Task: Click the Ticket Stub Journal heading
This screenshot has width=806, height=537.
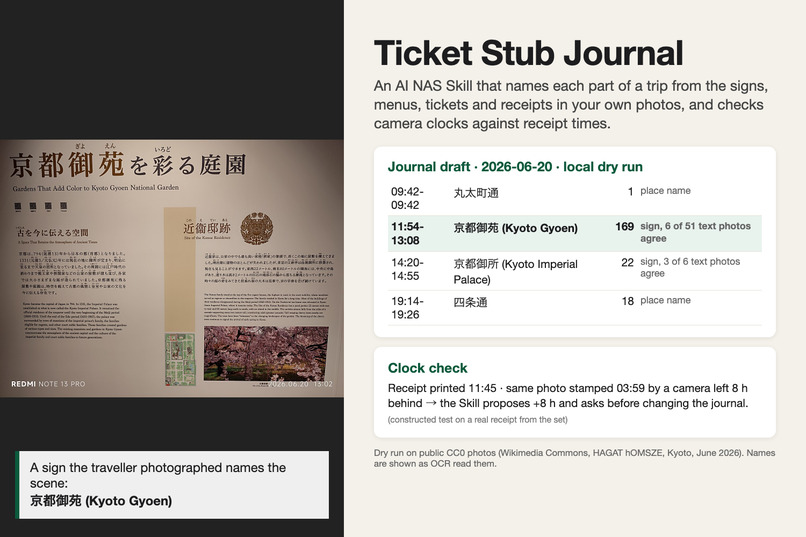Action: (528, 53)
